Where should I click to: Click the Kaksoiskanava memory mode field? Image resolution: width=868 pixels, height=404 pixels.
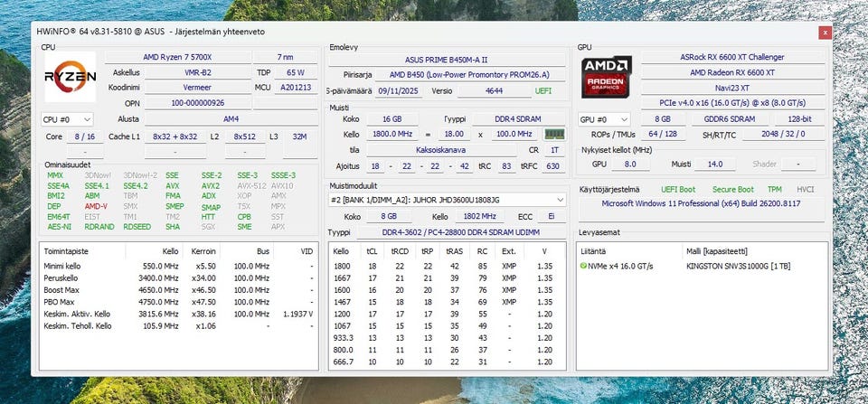[441, 149]
